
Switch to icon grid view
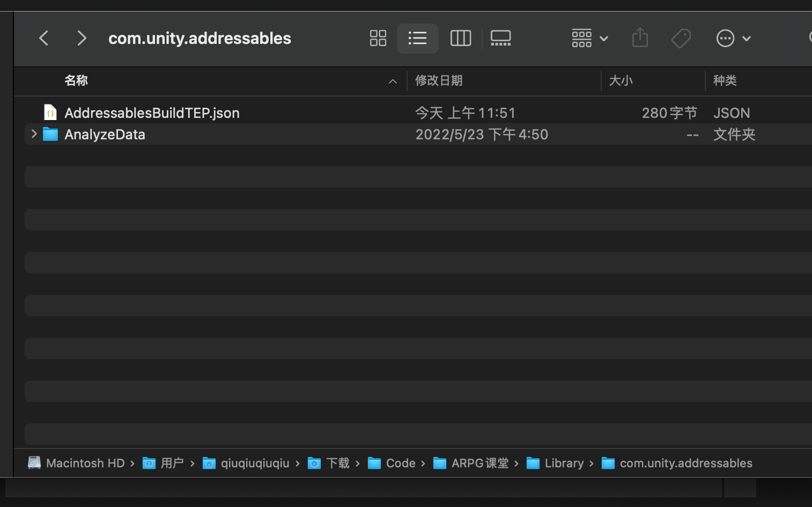coord(378,39)
